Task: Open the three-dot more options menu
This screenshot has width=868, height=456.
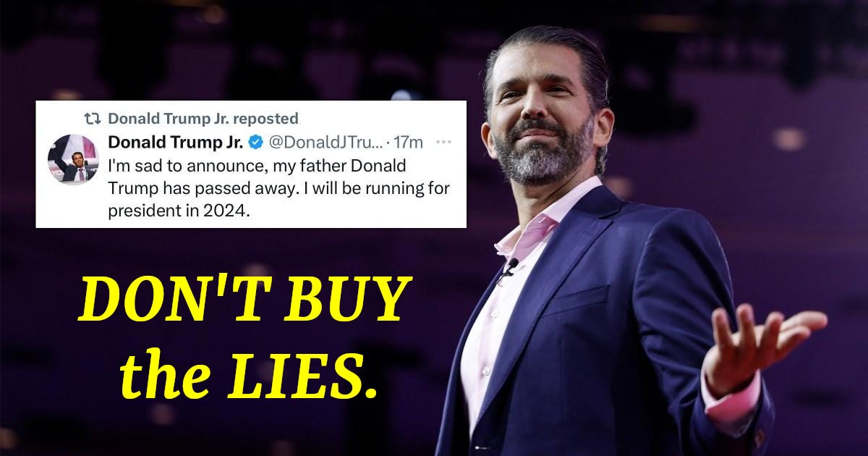Action: coord(443,142)
